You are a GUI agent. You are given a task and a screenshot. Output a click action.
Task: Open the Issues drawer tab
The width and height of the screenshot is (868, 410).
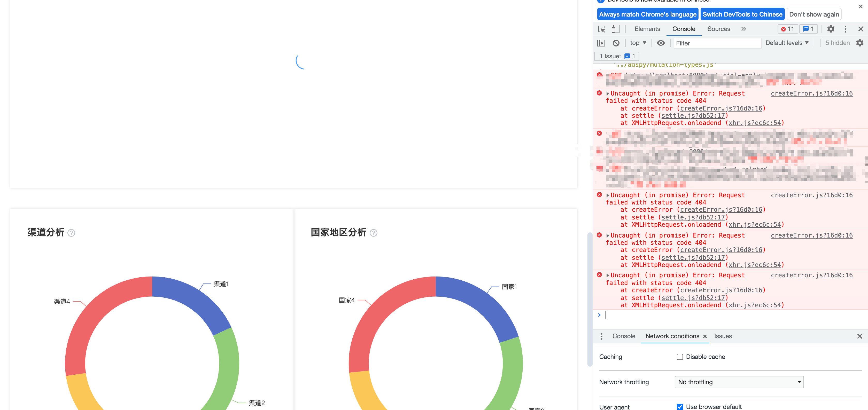click(723, 336)
